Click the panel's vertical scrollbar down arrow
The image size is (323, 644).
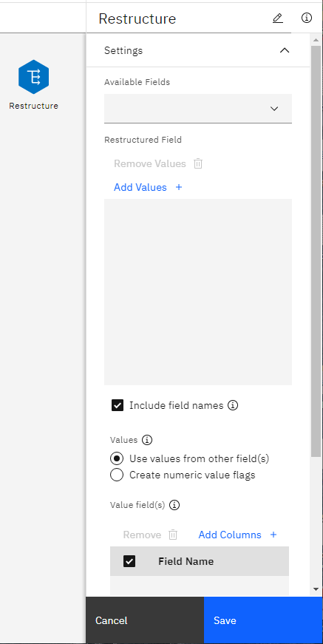click(316, 589)
